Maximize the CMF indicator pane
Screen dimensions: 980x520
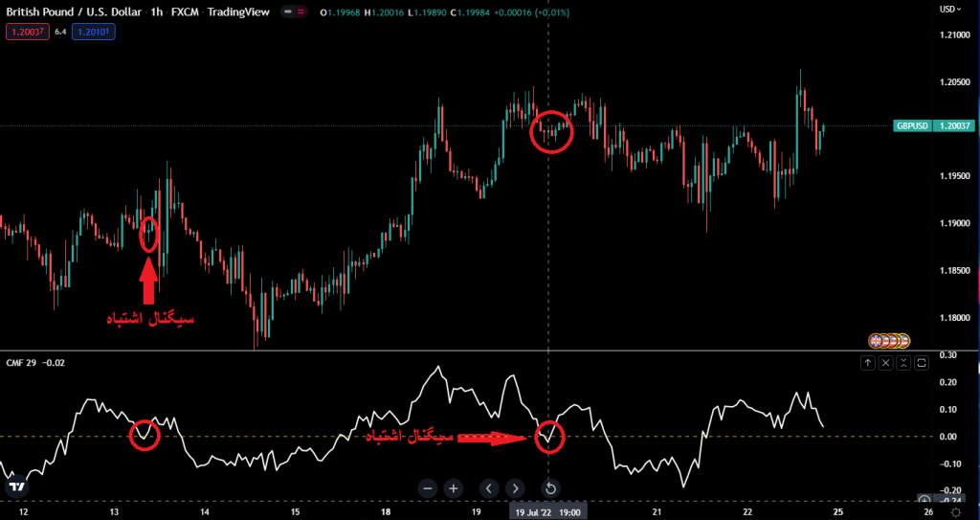pyautogui.click(x=924, y=362)
